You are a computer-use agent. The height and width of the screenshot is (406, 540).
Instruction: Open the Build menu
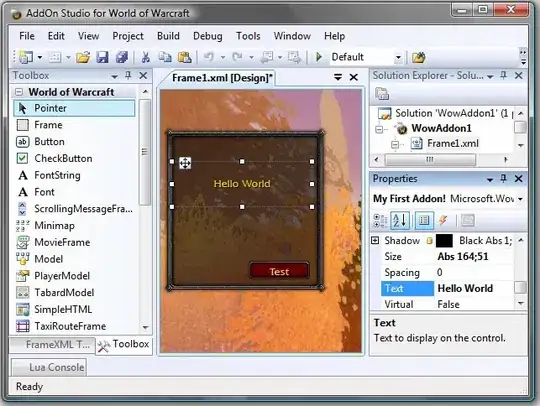(x=168, y=36)
